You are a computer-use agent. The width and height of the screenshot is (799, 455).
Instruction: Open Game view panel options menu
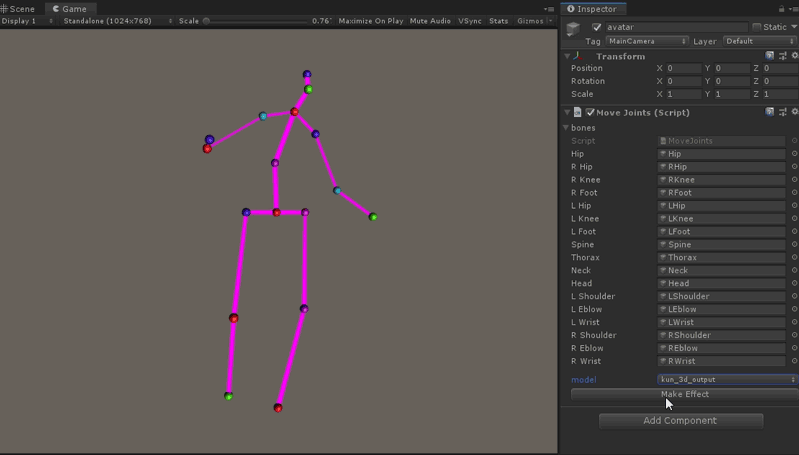click(x=549, y=9)
